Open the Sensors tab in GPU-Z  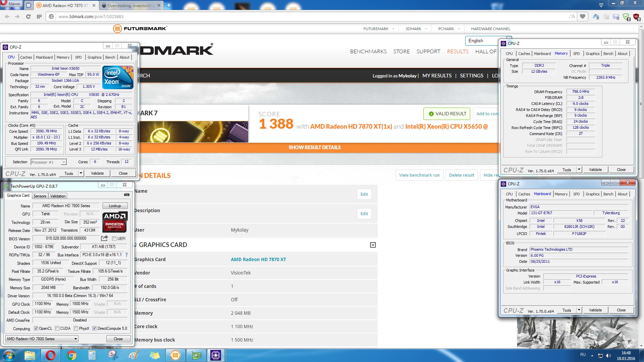point(40,196)
